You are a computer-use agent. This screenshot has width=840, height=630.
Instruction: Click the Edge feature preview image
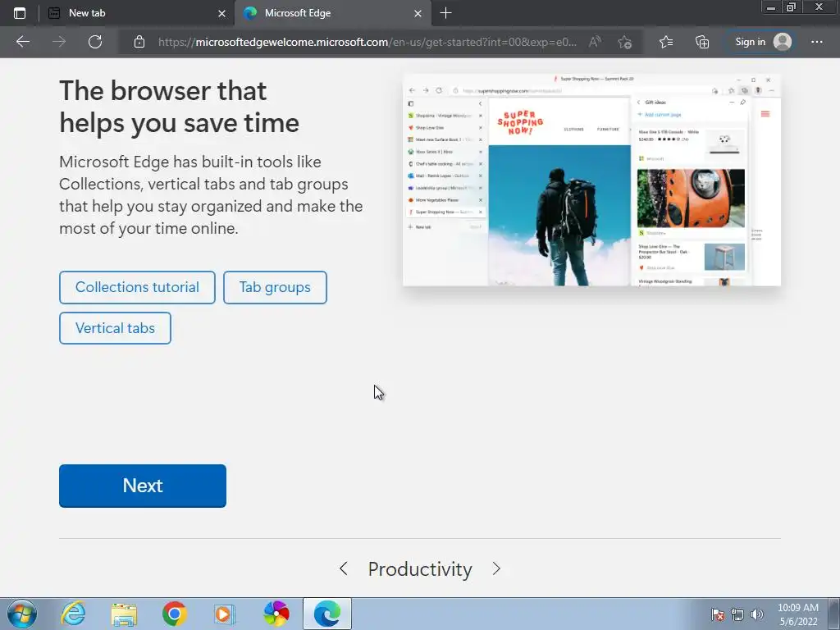pos(591,180)
